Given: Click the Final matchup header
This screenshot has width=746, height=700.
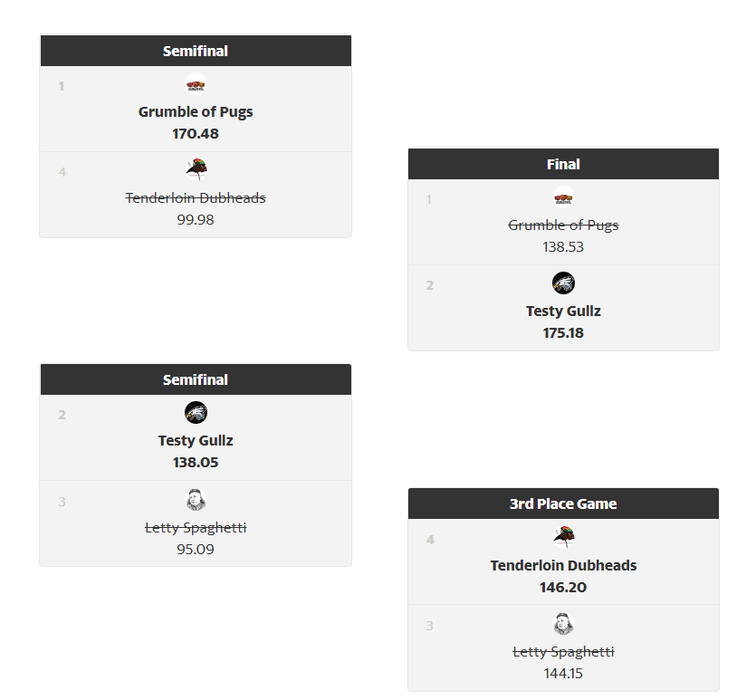Looking at the screenshot, I should 563,164.
